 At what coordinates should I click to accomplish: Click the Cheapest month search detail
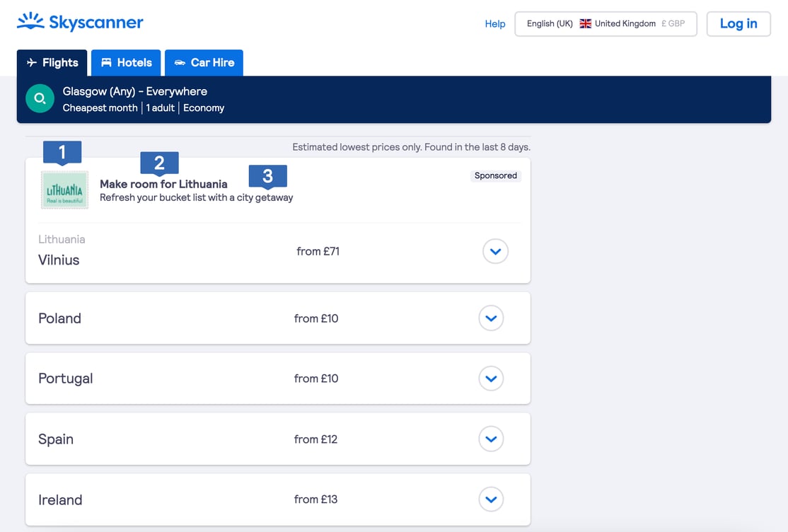click(x=100, y=108)
